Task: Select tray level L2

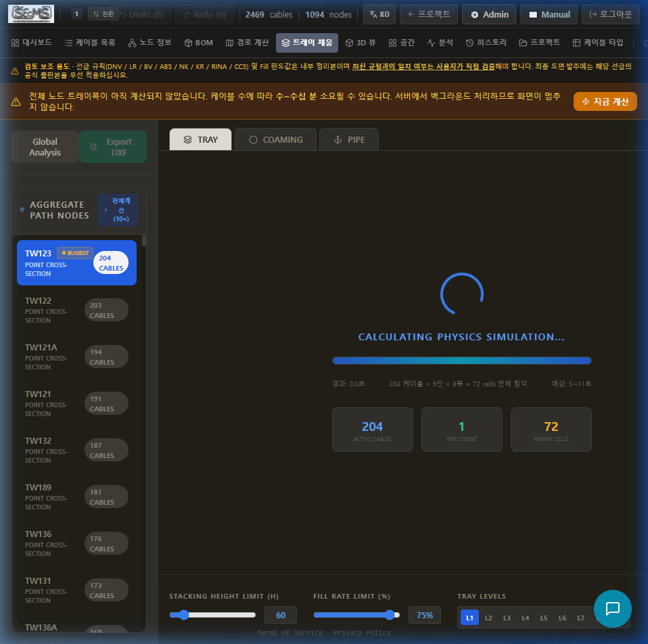Action: 488,618
